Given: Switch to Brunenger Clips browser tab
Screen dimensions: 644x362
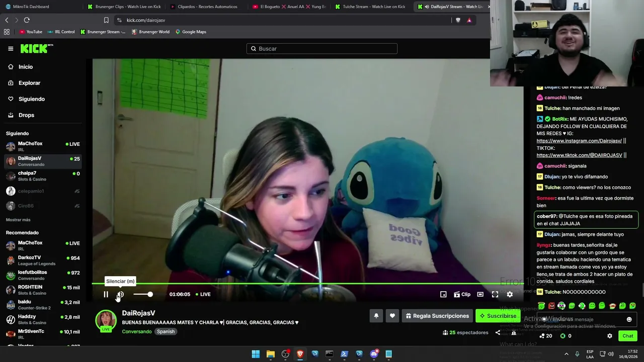Looking at the screenshot, I should (x=123, y=7).
